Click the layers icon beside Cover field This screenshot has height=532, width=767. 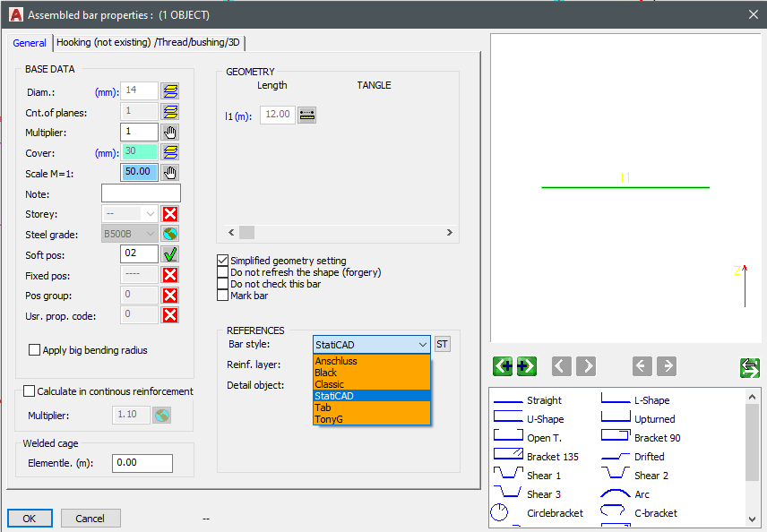[x=170, y=152]
